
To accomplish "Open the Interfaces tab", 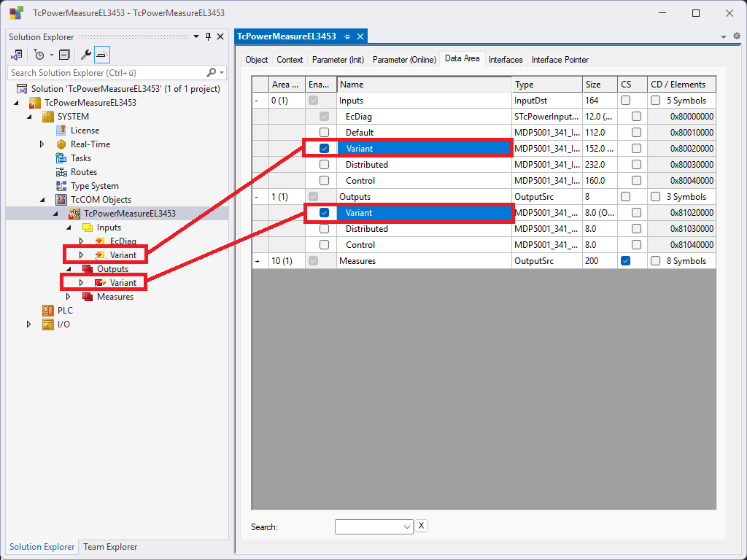I will [x=506, y=60].
